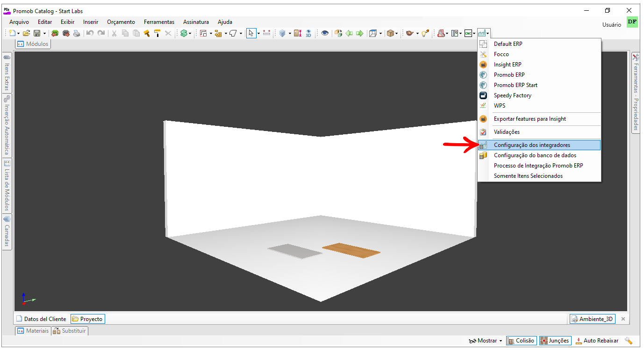The height and width of the screenshot is (350, 644).
Task: Open the Substituir tab
Action: [x=69, y=331]
